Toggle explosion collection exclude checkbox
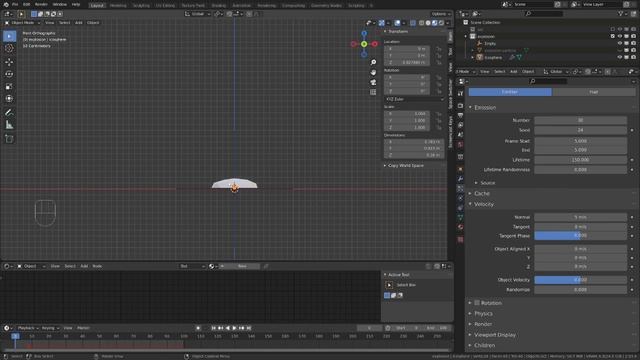The height and width of the screenshot is (360, 640). coord(613,36)
